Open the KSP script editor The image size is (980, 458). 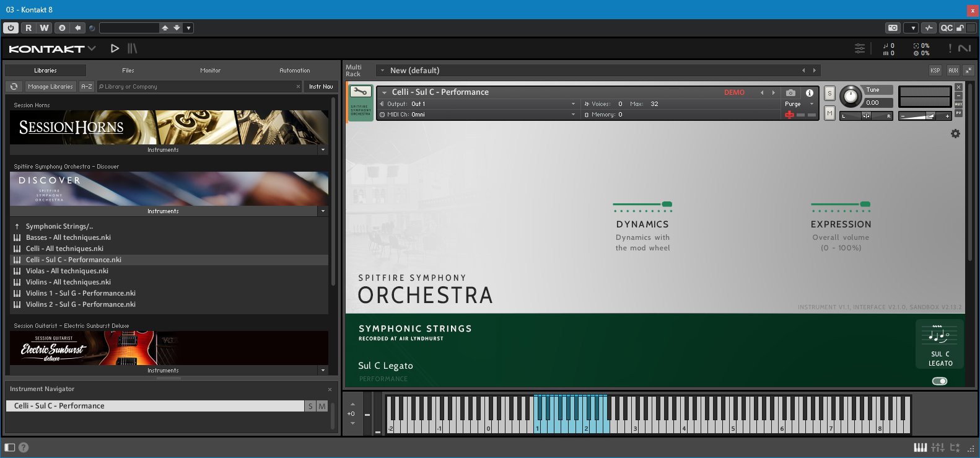click(x=935, y=71)
